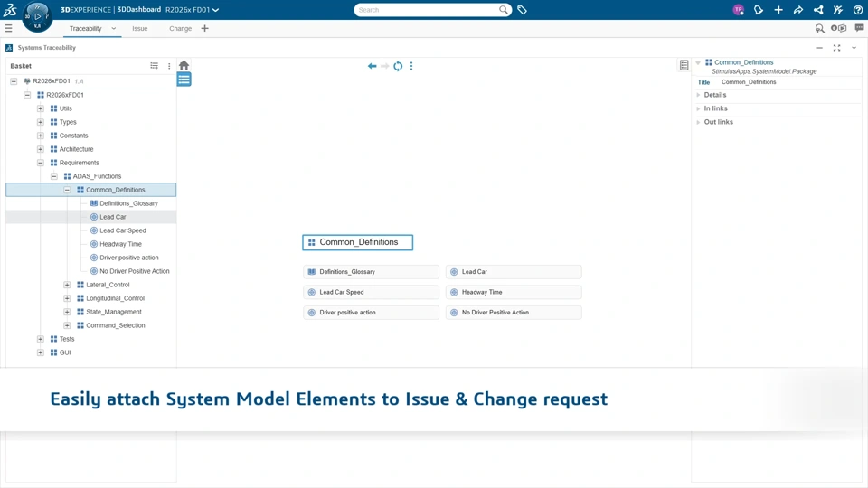
Task: Expand the Lateral_Control node
Action: pyautogui.click(x=67, y=285)
